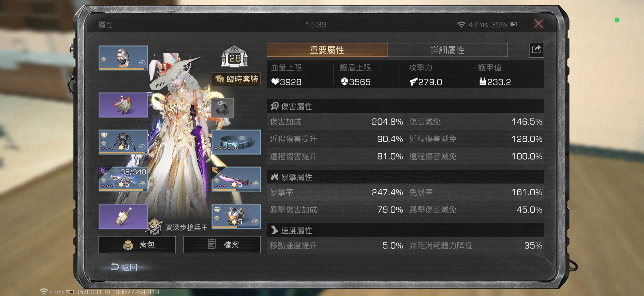Toggle the 臨時套裝 temporary outfit

(x=236, y=79)
